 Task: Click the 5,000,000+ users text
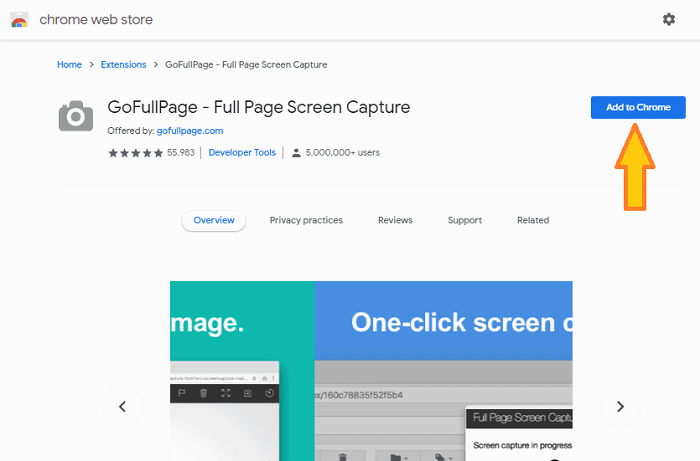tap(343, 153)
